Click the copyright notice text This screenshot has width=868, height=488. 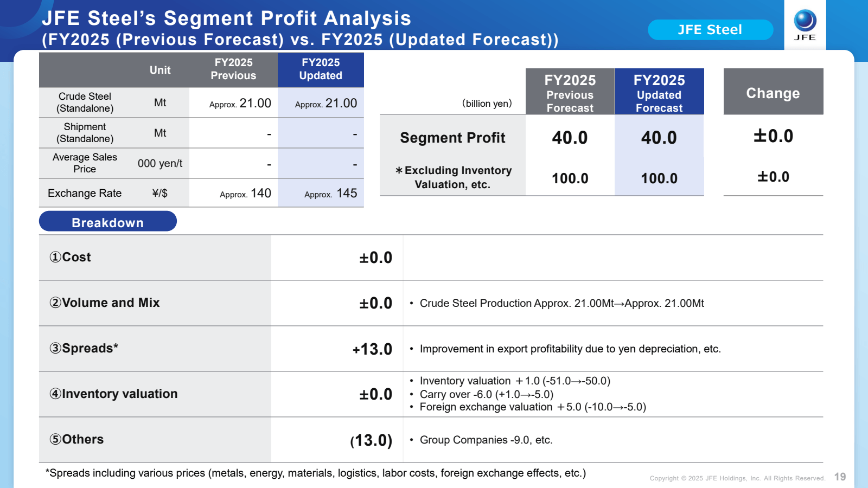pyautogui.click(x=738, y=478)
